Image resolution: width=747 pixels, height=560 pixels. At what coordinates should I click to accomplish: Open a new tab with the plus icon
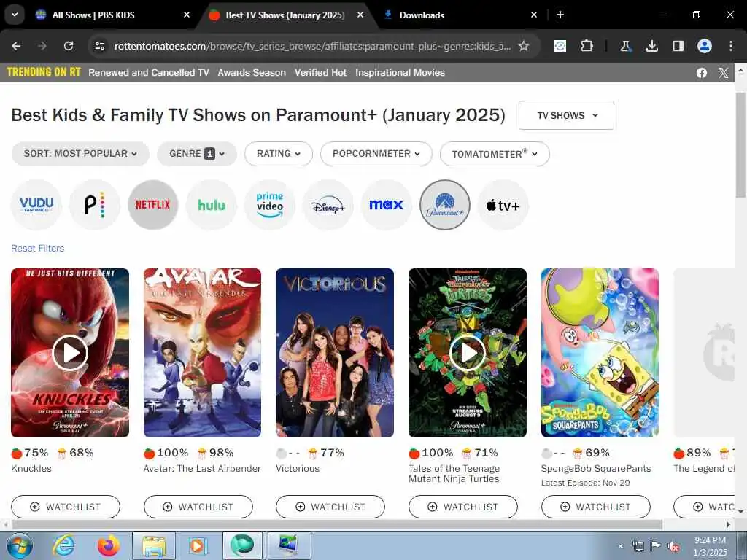560,15
